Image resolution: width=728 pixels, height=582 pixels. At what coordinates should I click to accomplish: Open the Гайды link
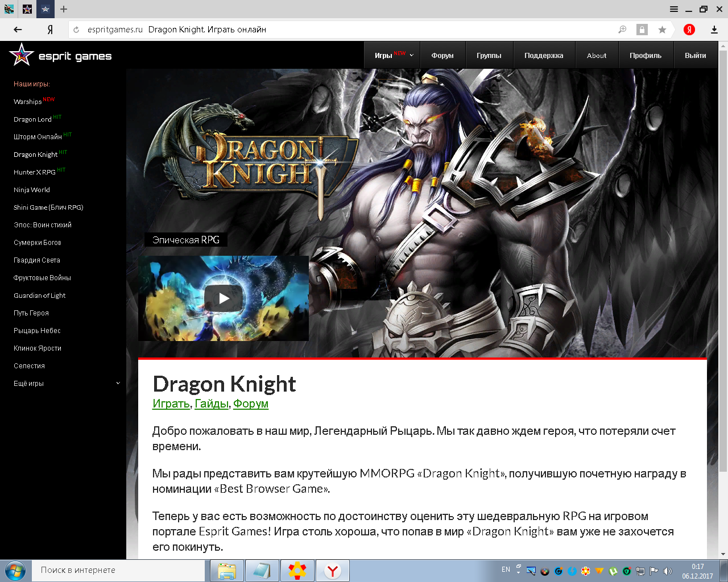(x=212, y=404)
